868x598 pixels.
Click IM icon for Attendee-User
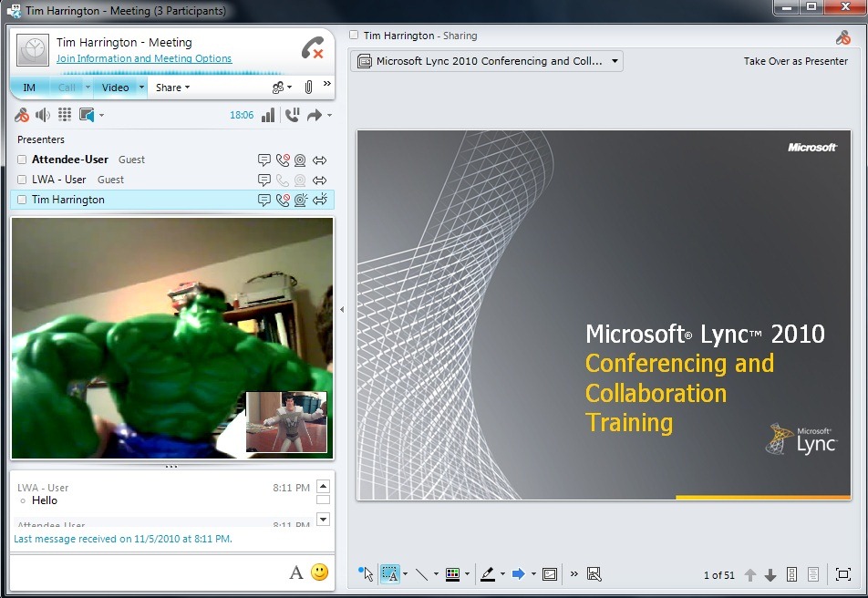[264, 160]
